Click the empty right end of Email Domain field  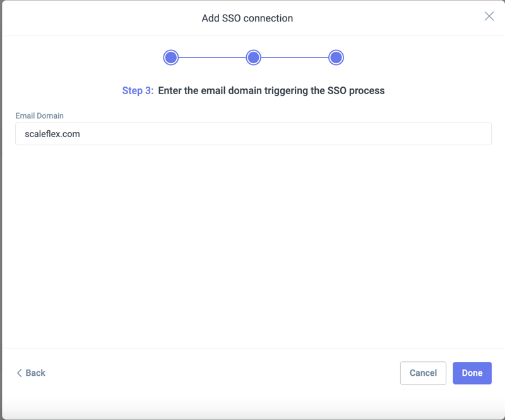pyautogui.click(x=442, y=134)
